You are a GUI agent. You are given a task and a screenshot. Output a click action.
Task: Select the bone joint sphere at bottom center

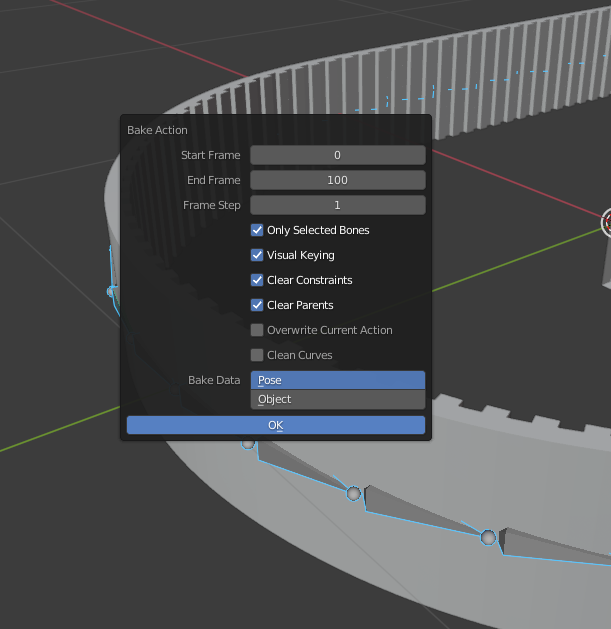353,493
